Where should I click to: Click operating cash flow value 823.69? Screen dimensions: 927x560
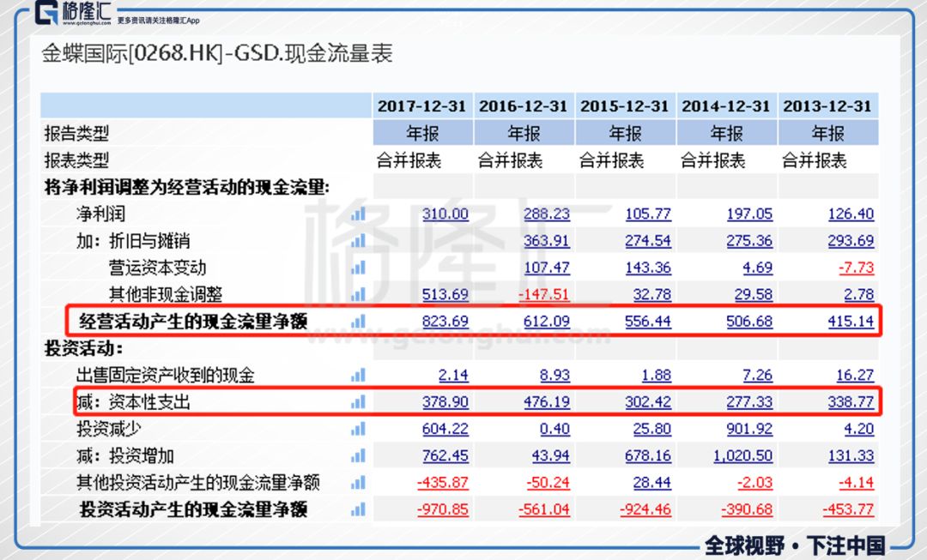(445, 322)
